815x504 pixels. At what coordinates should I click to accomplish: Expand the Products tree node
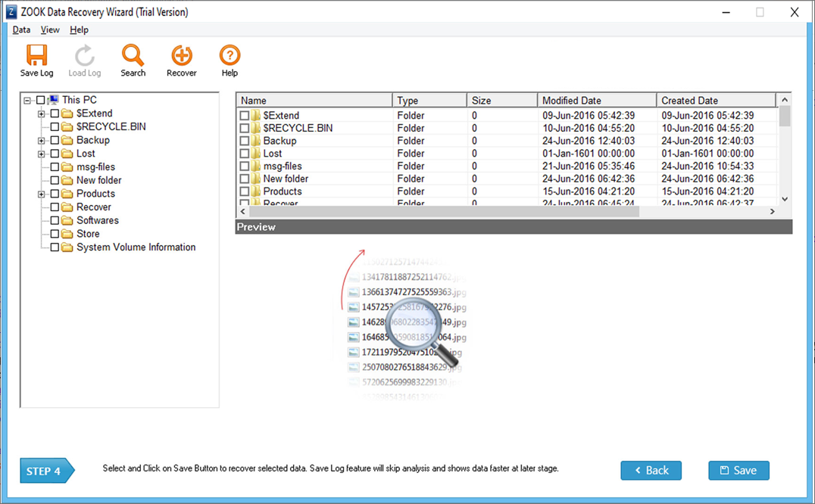(41, 194)
